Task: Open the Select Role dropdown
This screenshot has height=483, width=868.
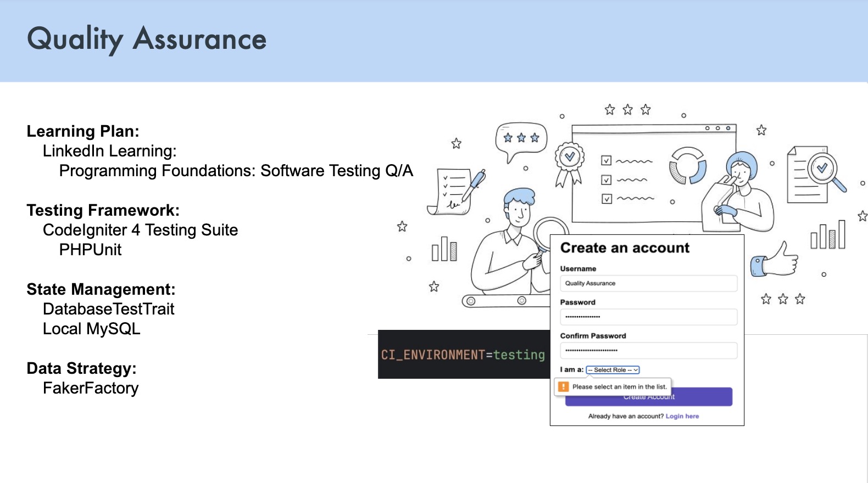Action: pyautogui.click(x=613, y=370)
